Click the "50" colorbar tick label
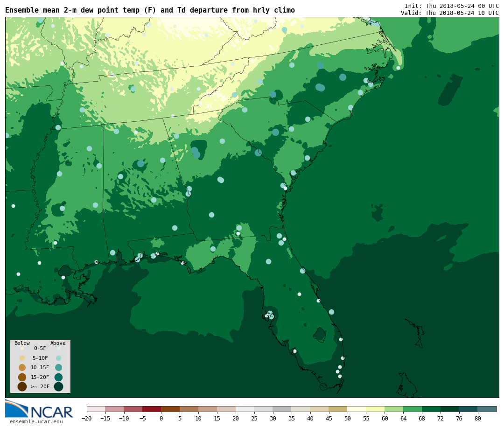 click(x=348, y=418)
